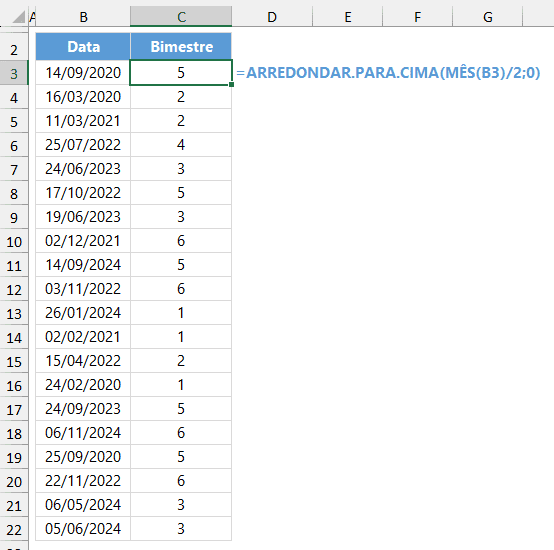
Task: Select the date cell 05/06/2024
Action: [83, 529]
